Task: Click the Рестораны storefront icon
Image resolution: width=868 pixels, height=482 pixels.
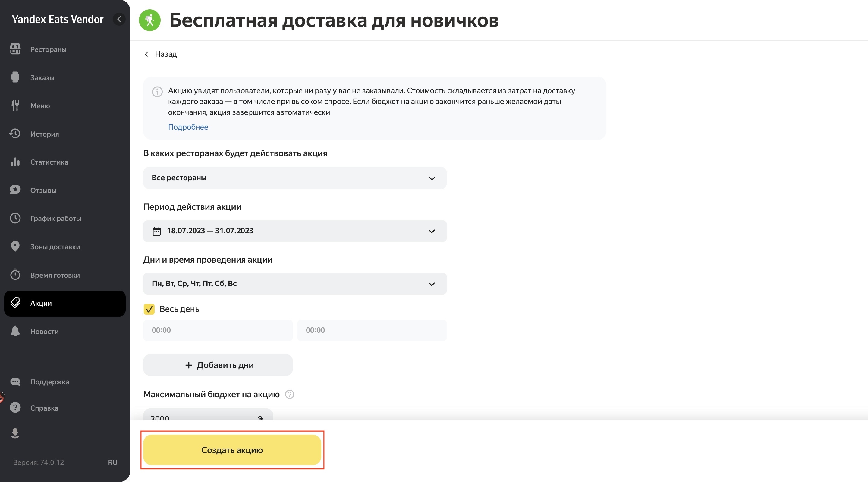Action: click(x=15, y=49)
